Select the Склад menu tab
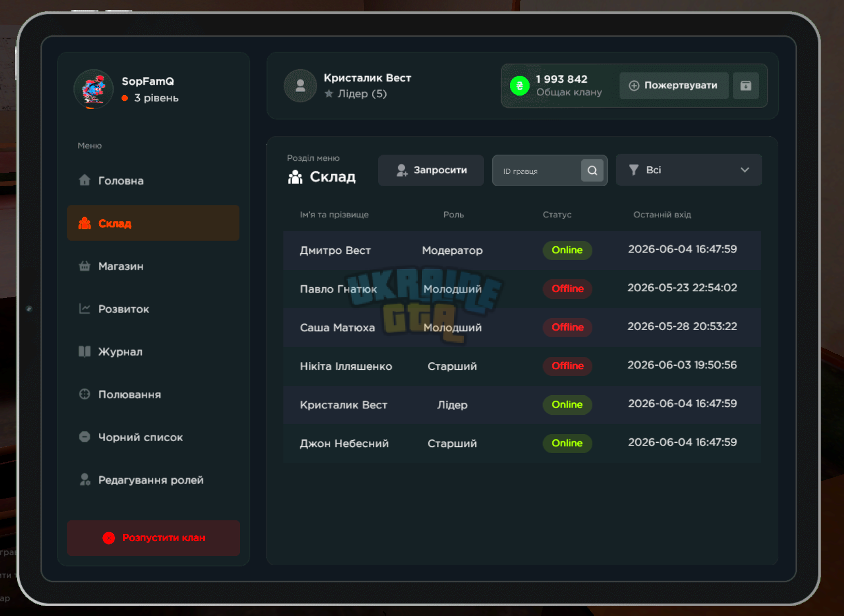Screen dimensions: 844x616 tap(153, 223)
